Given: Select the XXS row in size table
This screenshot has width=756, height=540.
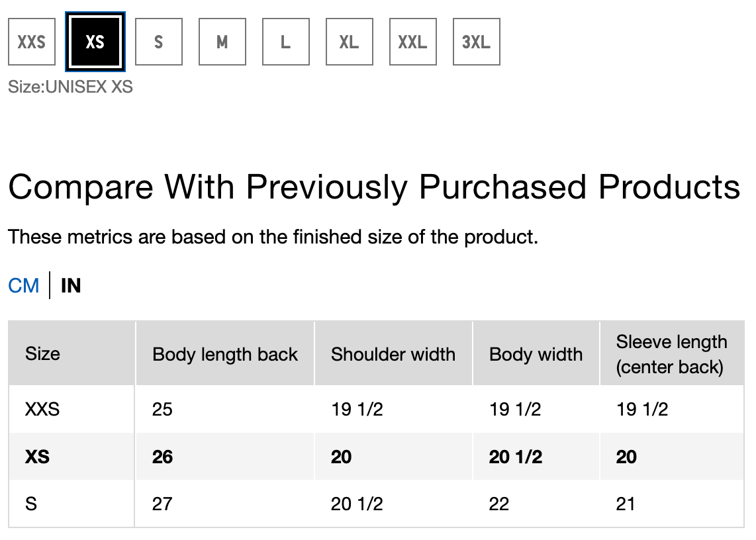Looking at the screenshot, I should click(x=376, y=410).
